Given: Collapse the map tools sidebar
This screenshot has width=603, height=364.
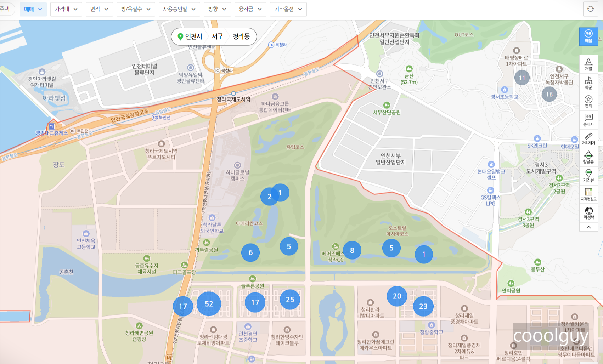Looking at the screenshot, I should [x=588, y=227].
